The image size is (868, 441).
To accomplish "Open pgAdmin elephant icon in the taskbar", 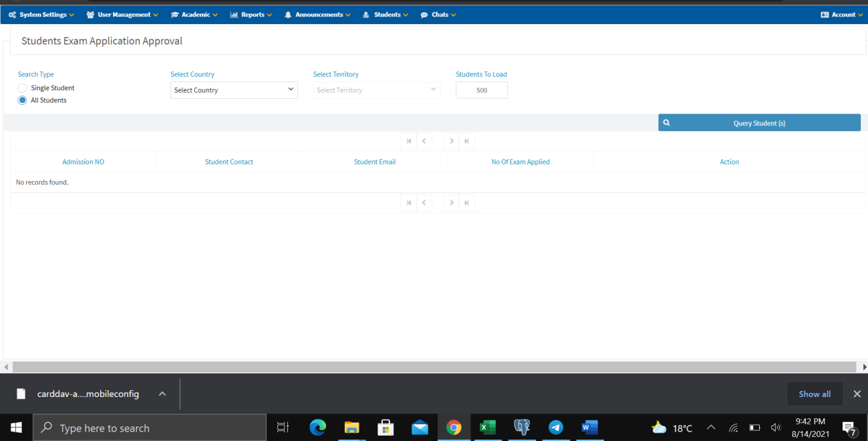I will 522,428.
